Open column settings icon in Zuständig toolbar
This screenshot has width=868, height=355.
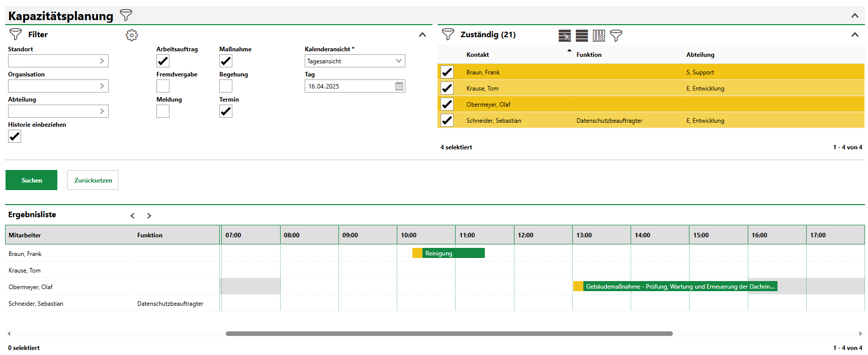click(x=599, y=36)
